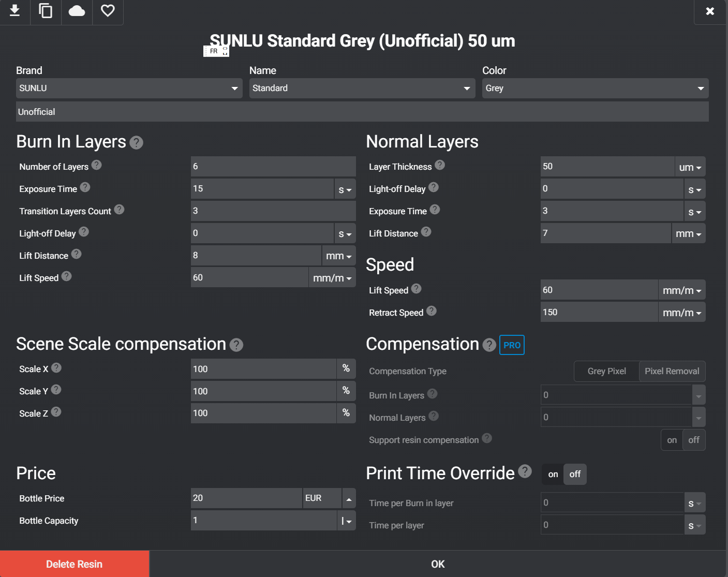Click the cloud upload icon
The width and height of the screenshot is (728, 577).
[x=77, y=11]
